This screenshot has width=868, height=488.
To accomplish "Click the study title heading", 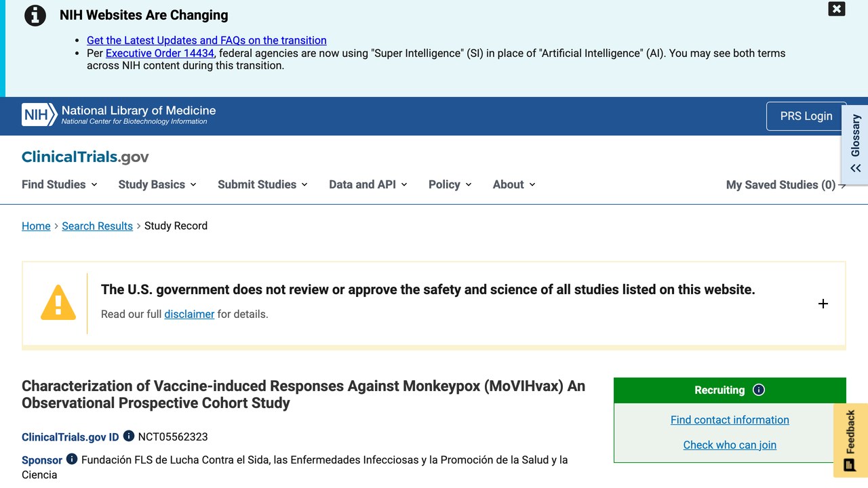I will (303, 394).
